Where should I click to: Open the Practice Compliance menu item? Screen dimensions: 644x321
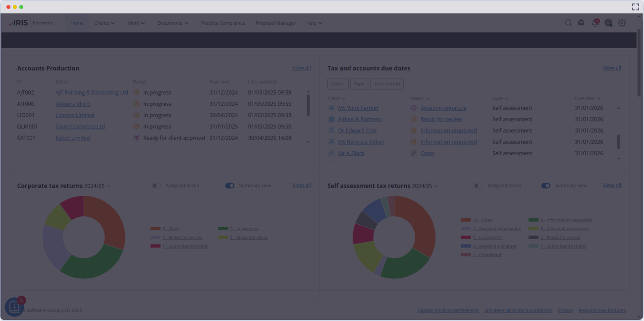[223, 23]
